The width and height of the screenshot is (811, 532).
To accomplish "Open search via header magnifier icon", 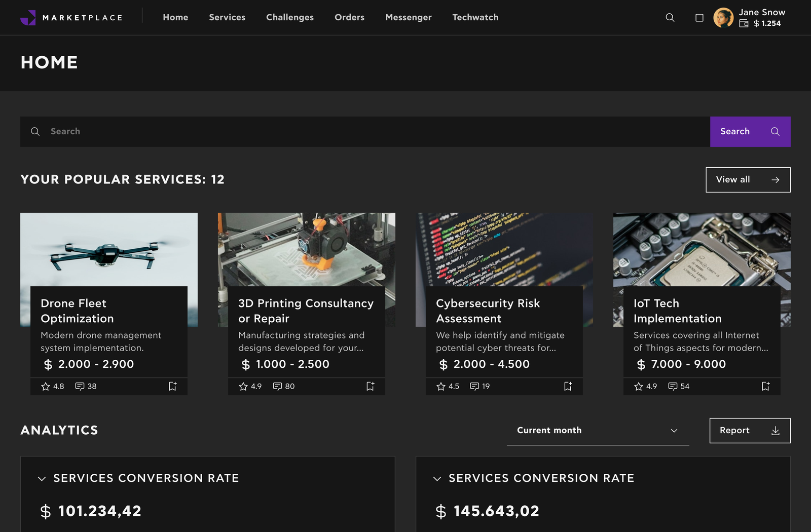I will tap(670, 18).
